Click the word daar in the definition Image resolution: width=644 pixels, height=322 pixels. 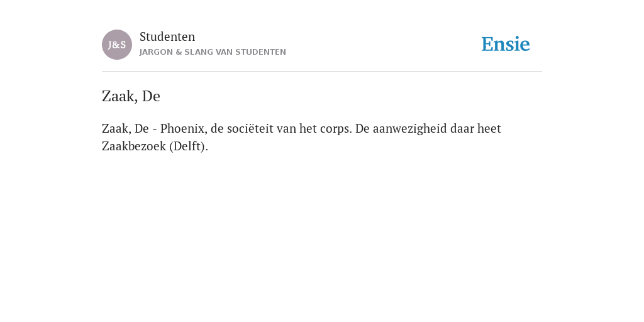pyautogui.click(x=462, y=129)
